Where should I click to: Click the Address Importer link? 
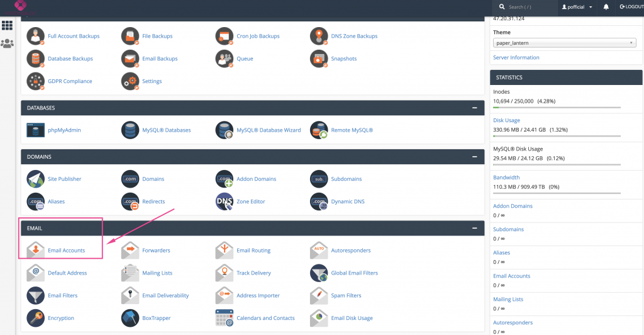[x=258, y=295]
